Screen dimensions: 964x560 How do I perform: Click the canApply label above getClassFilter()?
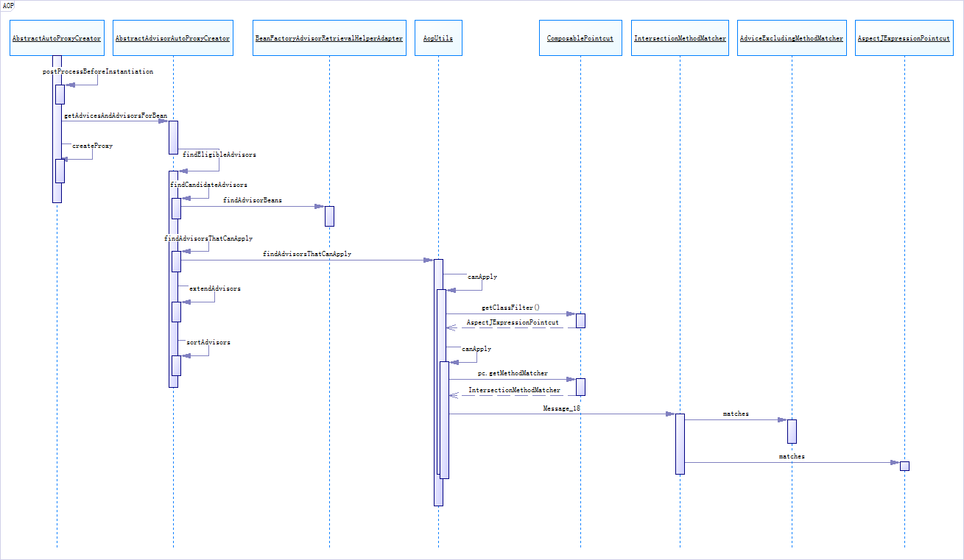482,277
